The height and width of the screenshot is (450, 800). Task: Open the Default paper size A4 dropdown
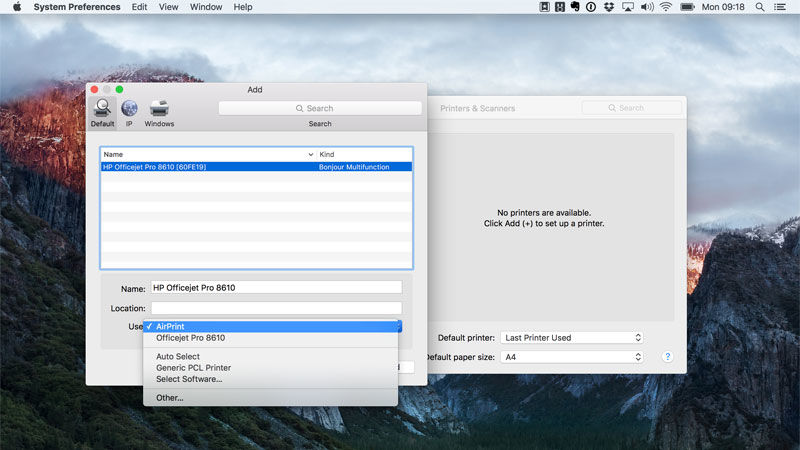tap(571, 357)
